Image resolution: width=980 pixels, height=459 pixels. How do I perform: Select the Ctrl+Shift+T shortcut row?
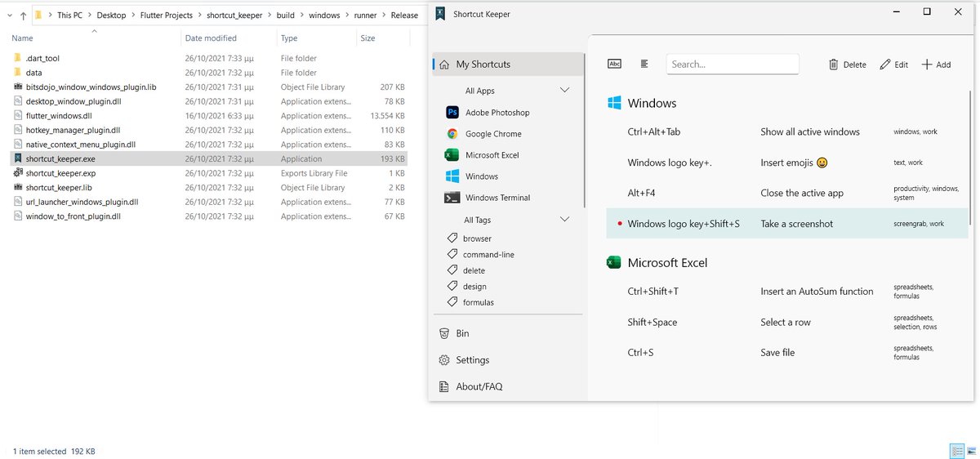(x=786, y=291)
